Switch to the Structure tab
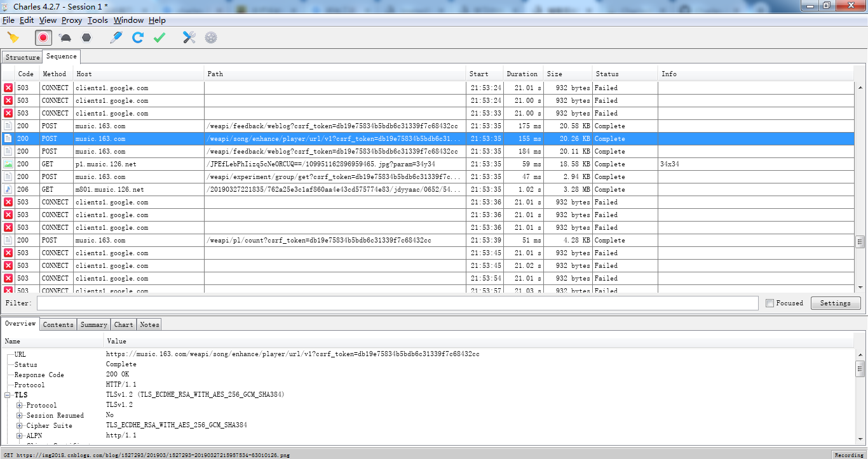The height and width of the screenshot is (459, 868). (22, 57)
